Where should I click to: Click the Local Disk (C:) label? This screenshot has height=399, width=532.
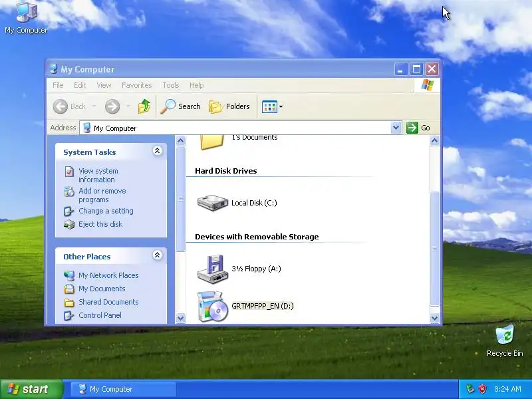pyautogui.click(x=254, y=203)
